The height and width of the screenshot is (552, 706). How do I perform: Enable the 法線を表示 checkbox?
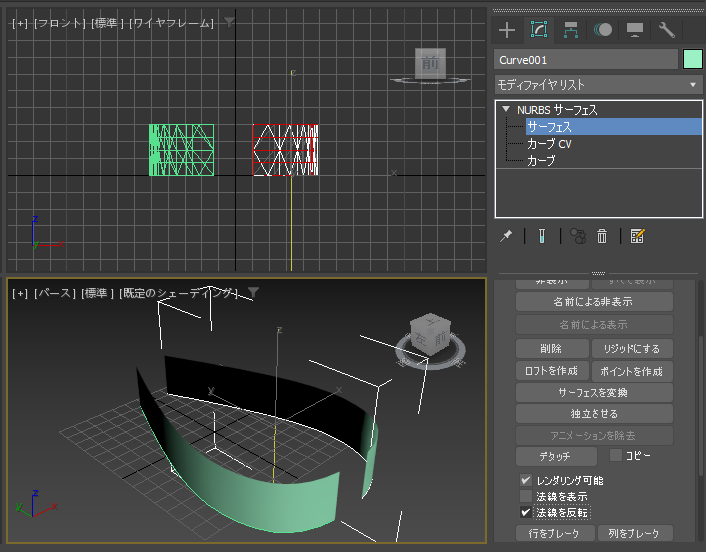click(x=526, y=496)
